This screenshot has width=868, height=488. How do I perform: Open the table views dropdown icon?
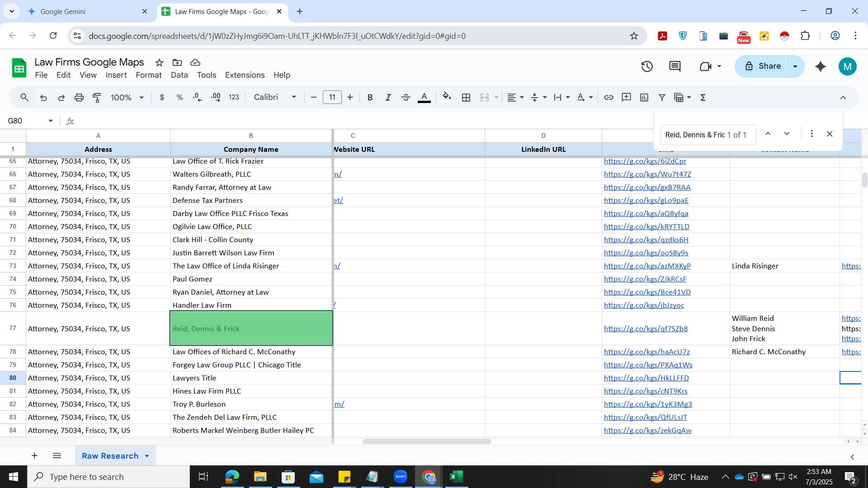point(683,97)
